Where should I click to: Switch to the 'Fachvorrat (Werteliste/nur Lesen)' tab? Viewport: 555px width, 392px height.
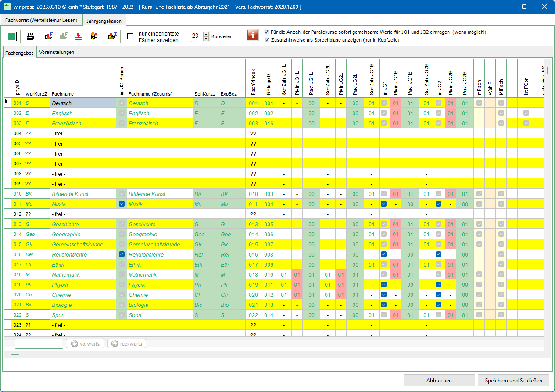(x=41, y=20)
